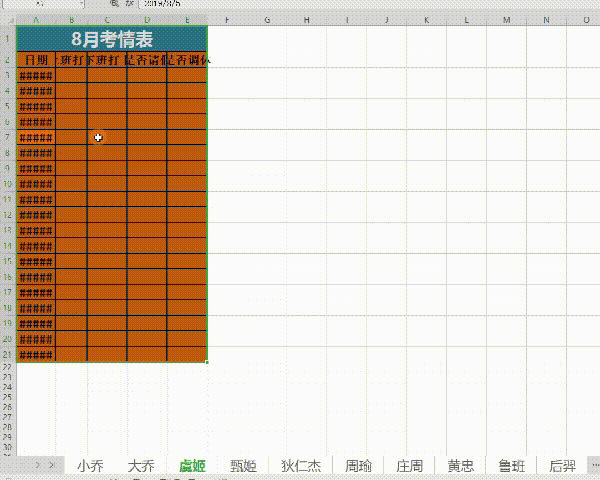The image size is (600, 480).
Task: Open the 小乔 sheet tab
Action: (90, 466)
